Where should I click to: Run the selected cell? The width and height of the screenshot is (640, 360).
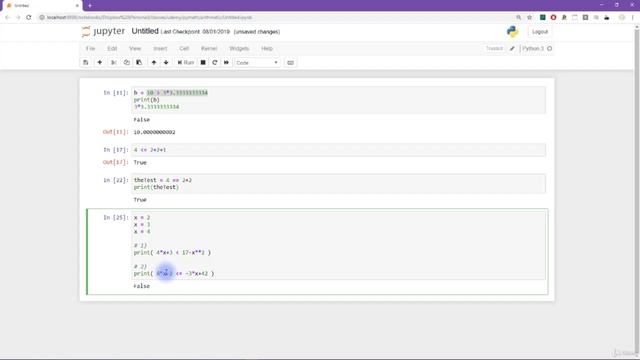click(x=186, y=62)
